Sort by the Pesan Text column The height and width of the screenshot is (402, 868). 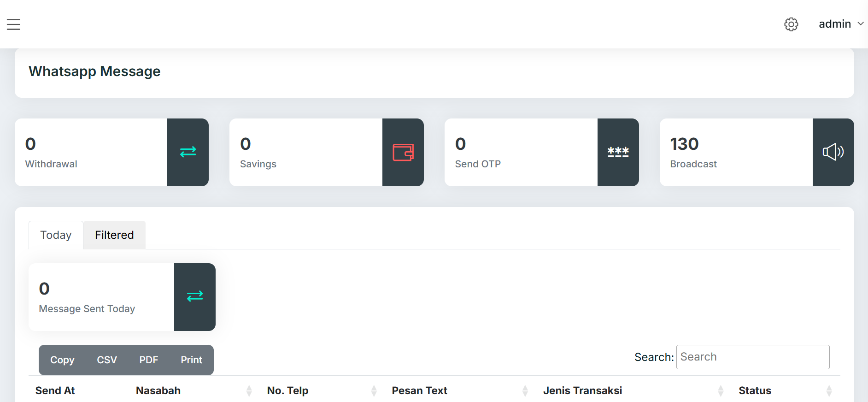coord(419,390)
